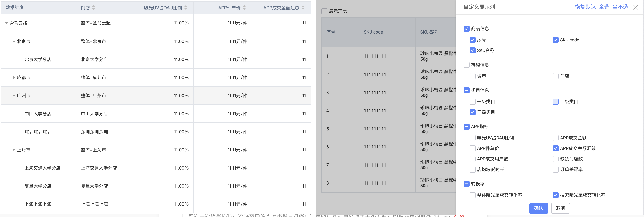
Task: Check the 城市 option
Action: click(473, 76)
